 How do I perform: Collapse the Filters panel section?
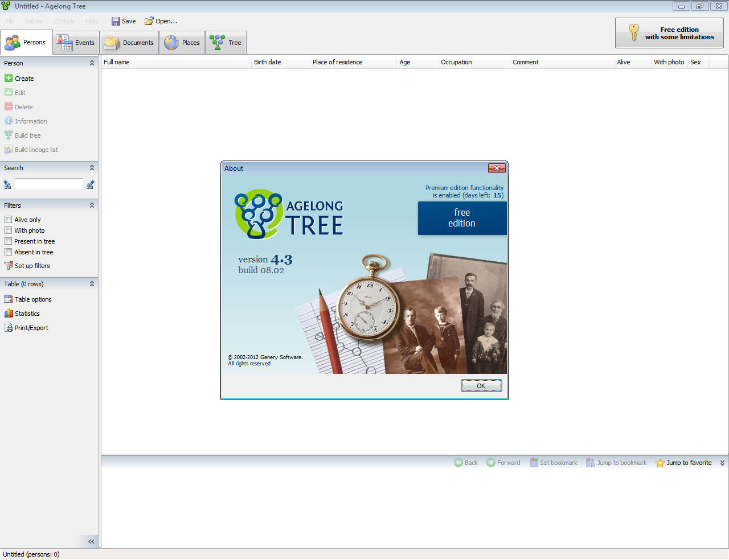click(x=92, y=205)
